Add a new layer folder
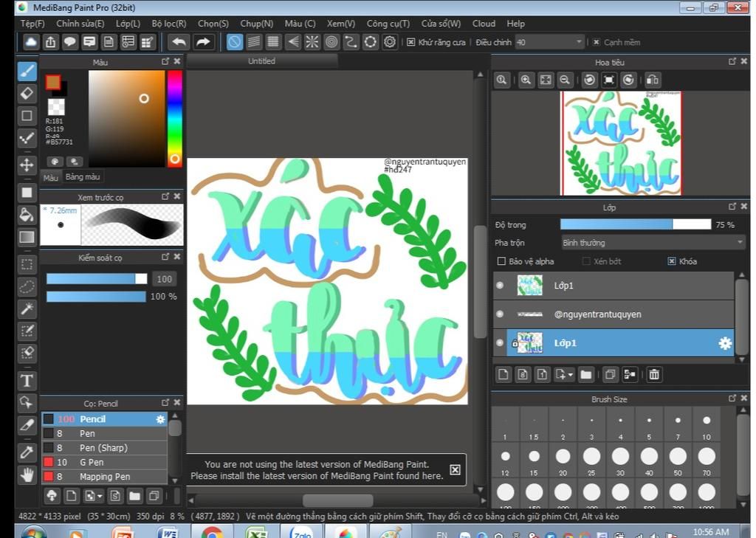The width and height of the screenshot is (756, 538). pyautogui.click(x=585, y=375)
